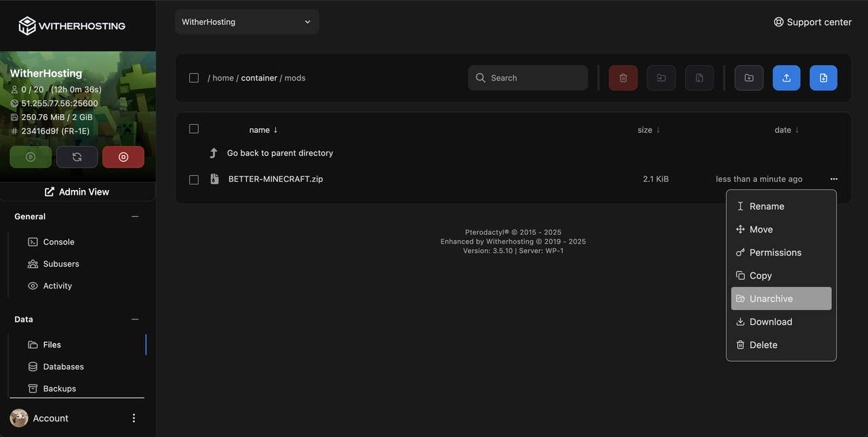Viewport: 868px width, 437px height.
Task: Click the Account avatar
Action: click(19, 418)
